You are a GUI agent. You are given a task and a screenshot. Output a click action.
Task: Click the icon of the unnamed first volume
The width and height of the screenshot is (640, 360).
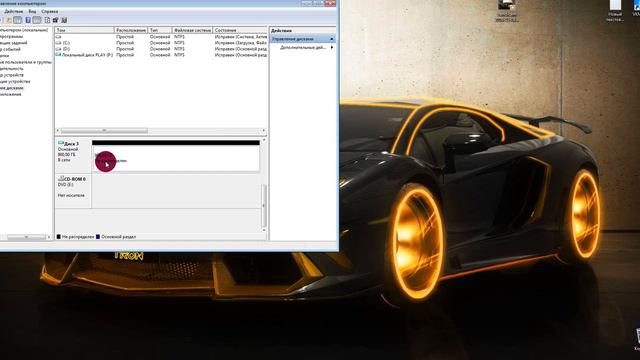[x=58, y=37]
